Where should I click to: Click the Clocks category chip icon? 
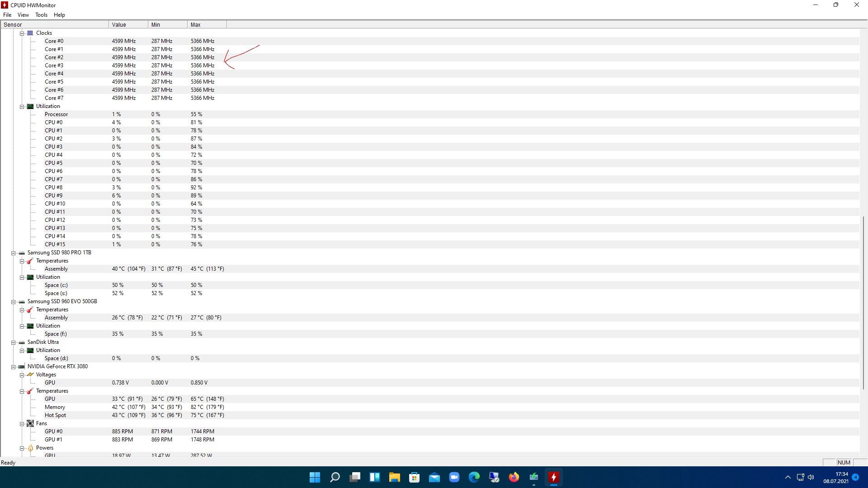click(30, 33)
